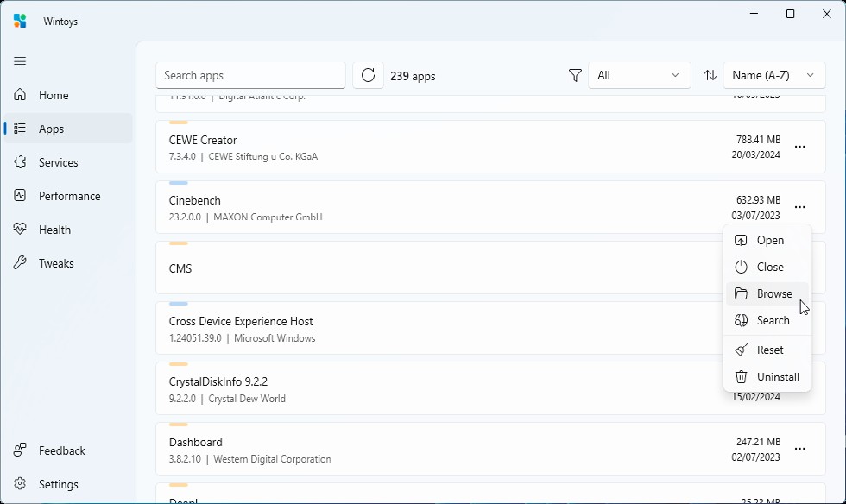Open the Services section

(x=68, y=162)
